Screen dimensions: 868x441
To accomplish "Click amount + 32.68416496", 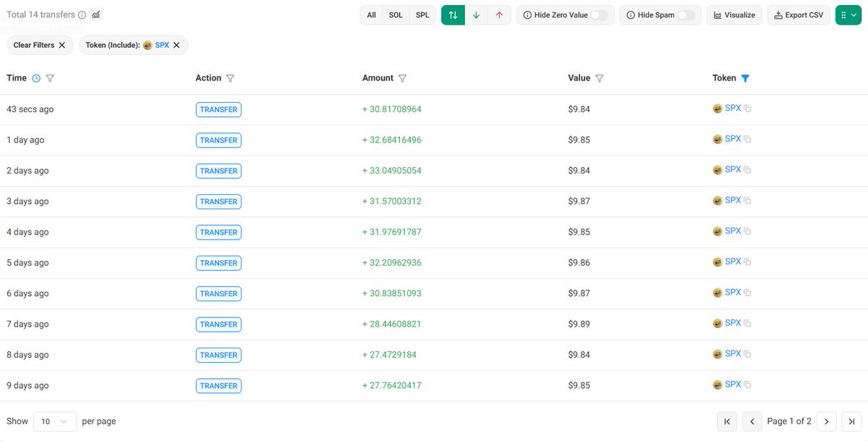I will click(x=392, y=140).
